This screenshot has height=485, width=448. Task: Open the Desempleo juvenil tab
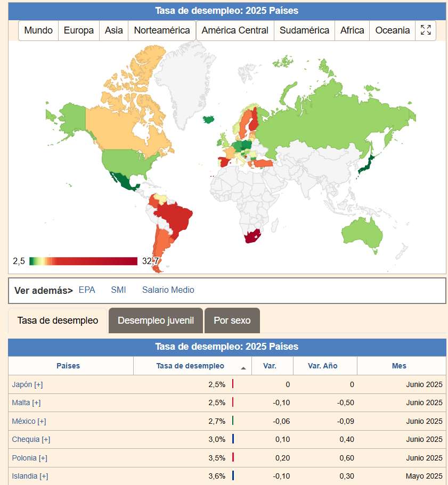(x=156, y=320)
